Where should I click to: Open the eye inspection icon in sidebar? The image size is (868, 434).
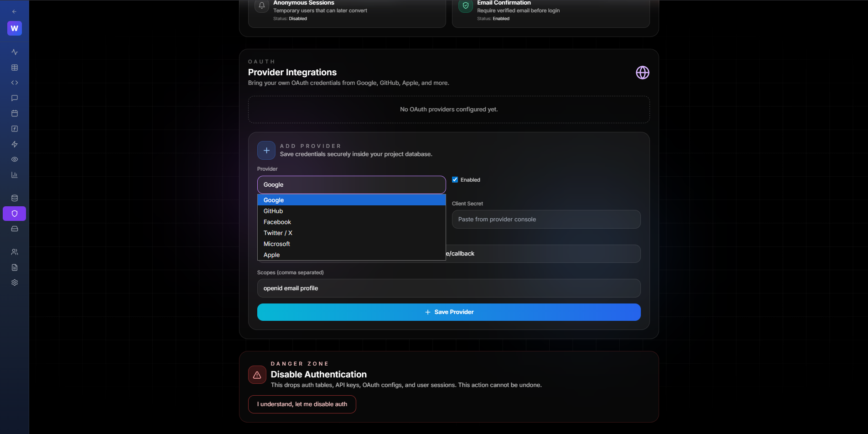pyautogui.click(x=14, y=159)
